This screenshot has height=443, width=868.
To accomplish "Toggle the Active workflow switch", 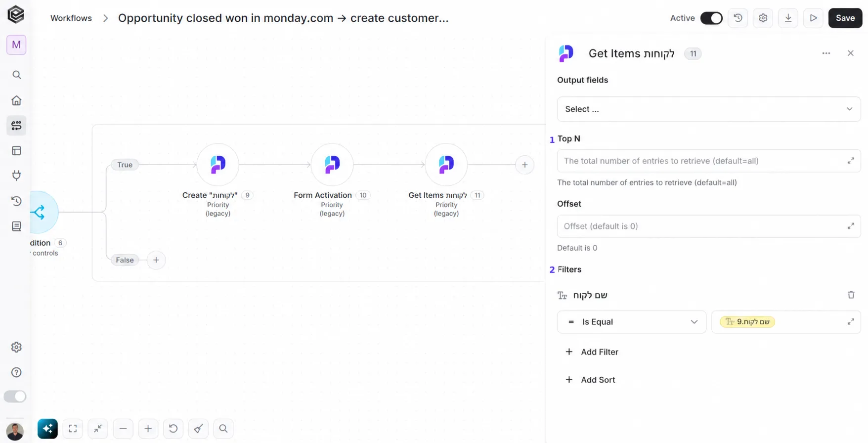I will tap(711, 18).
